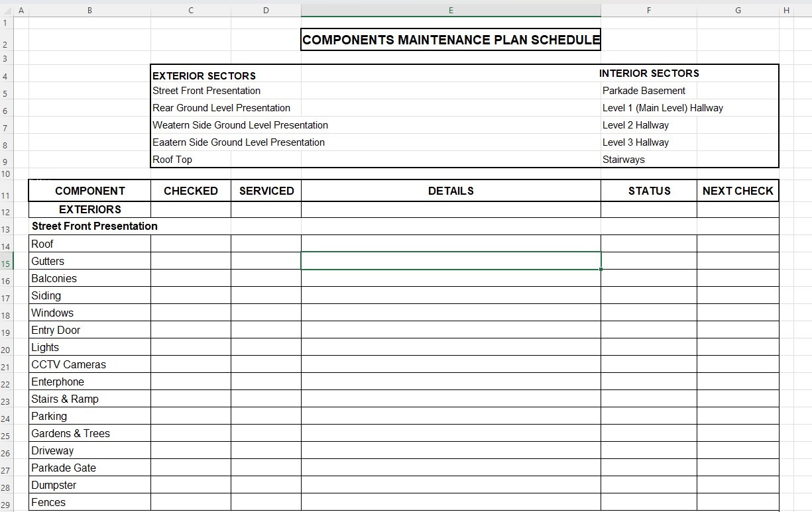
Task: Select the EXTERIORS subheading cell
Action: click(x=89, y=209)
